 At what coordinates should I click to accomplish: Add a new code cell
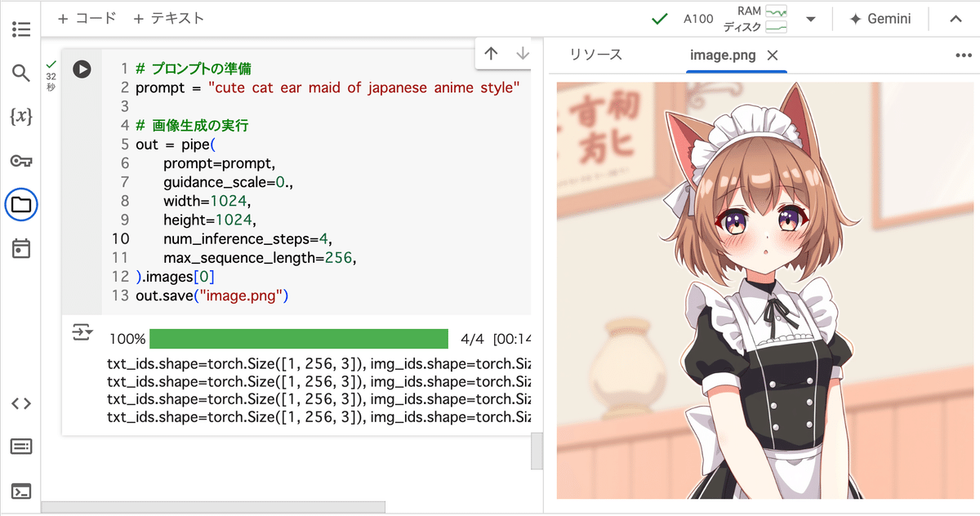[x=86, y=18]
